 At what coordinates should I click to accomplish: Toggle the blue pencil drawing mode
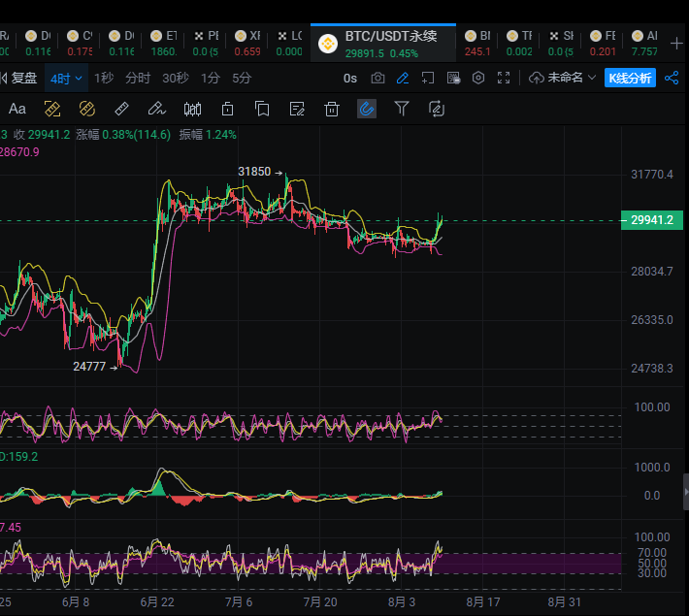403,79
